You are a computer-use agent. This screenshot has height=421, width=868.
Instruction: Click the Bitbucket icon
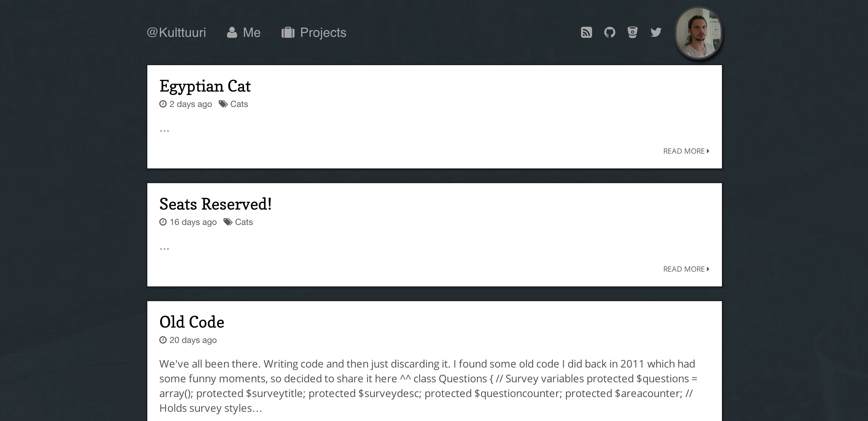pos(633,32)
